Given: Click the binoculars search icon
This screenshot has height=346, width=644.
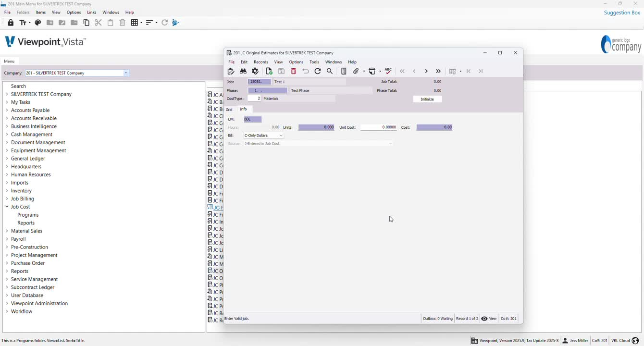Looking at the screenshot, I should pos(243,71).
